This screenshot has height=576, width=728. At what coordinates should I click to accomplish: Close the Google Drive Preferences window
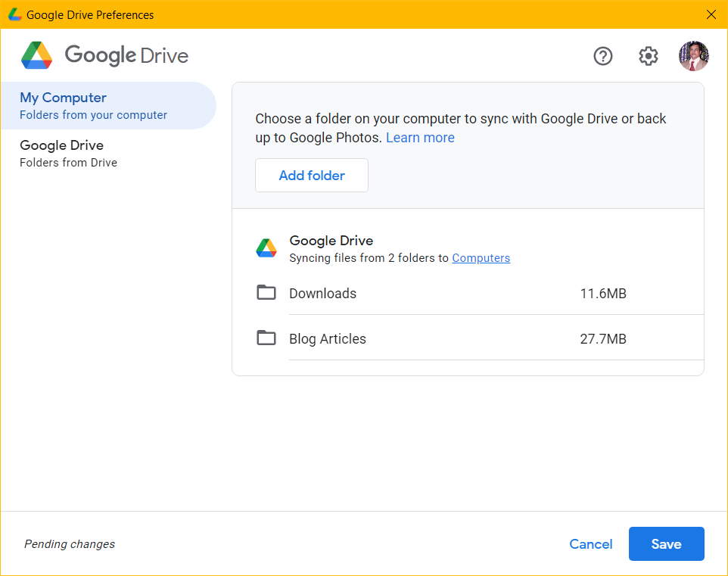[711, 14]
